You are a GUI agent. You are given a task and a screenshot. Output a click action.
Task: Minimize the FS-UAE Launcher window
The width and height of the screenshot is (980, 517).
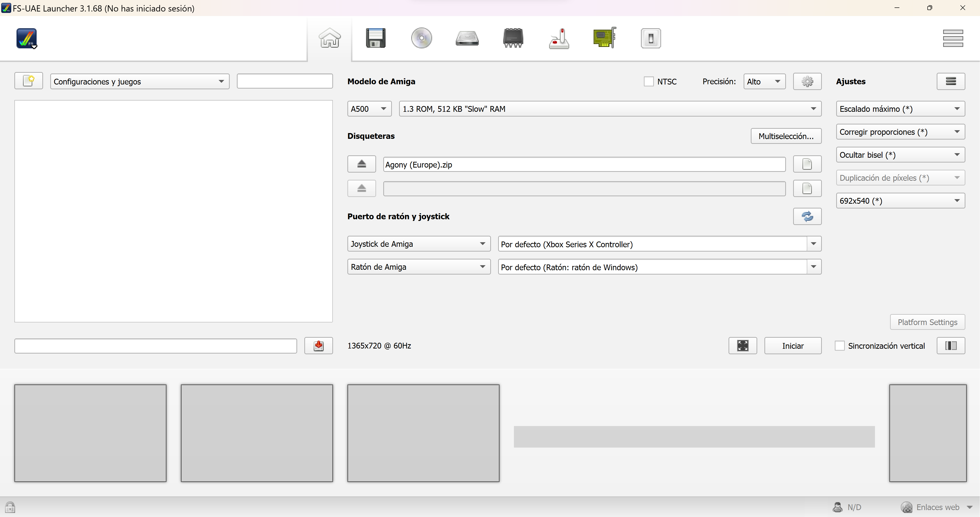[x=897, y=8]
